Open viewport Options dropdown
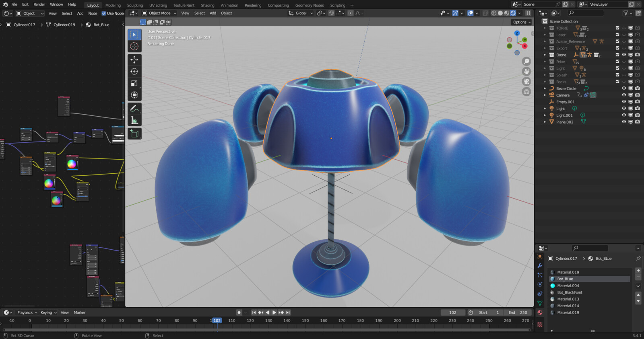 point(522,22)
